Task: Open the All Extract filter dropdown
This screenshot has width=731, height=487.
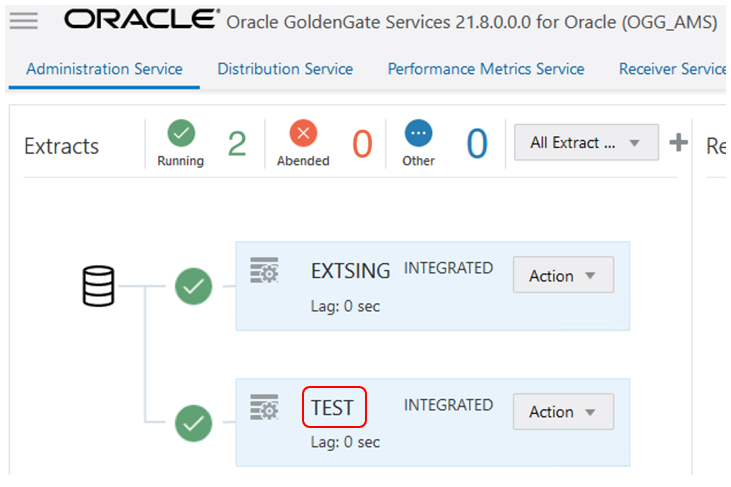Action: coord(586,142)
